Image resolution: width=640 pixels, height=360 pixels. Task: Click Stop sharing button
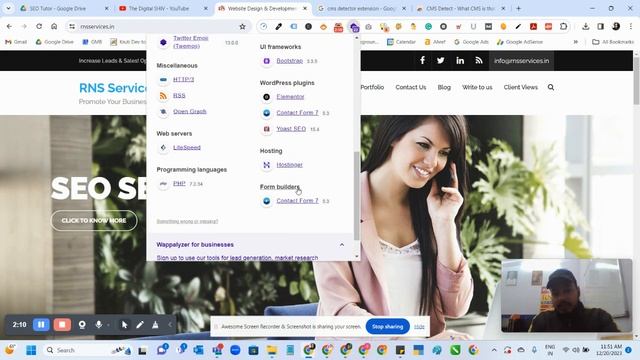pos(387,327)
